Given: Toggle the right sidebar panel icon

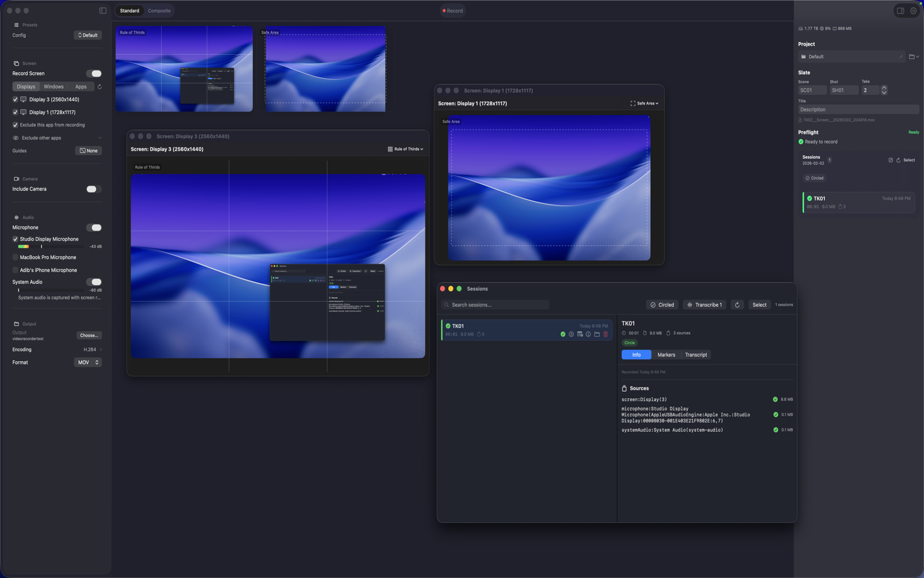Looking at the screenshot, I should click(x=901, y=10).
